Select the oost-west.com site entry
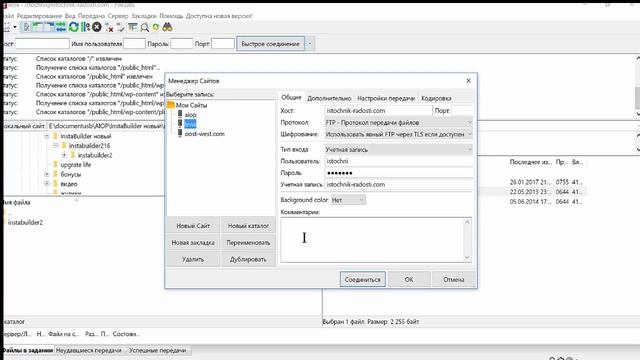 204,134
